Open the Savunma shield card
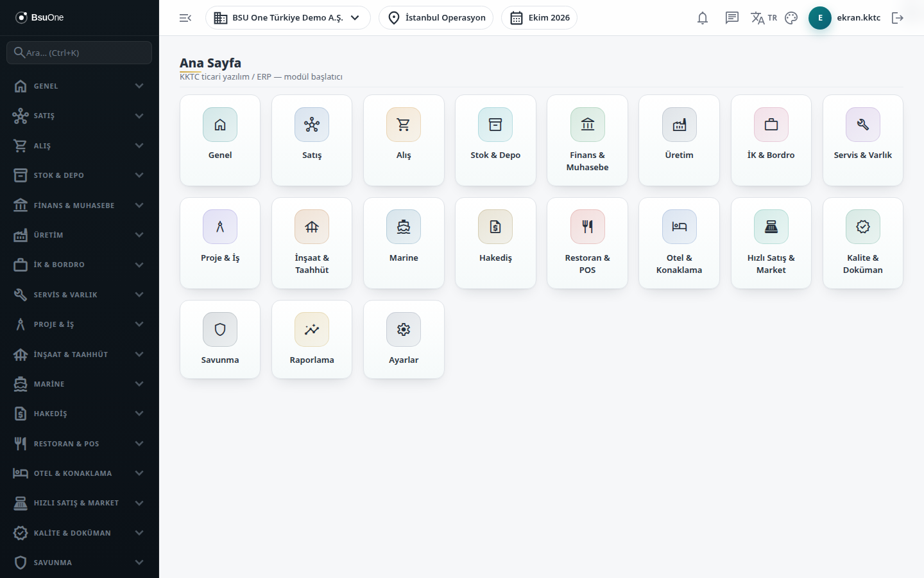 coord(220,339)
